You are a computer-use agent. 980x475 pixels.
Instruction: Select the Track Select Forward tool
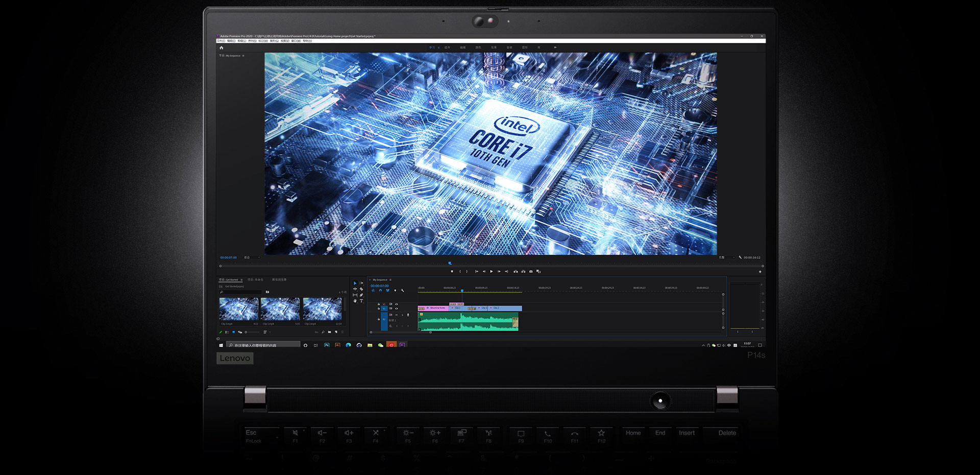click(361, 283)
